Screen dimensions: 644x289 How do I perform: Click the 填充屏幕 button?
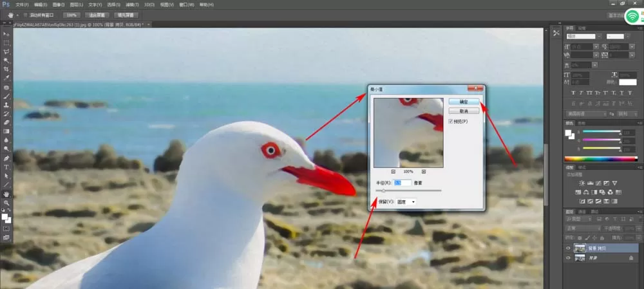126,15
